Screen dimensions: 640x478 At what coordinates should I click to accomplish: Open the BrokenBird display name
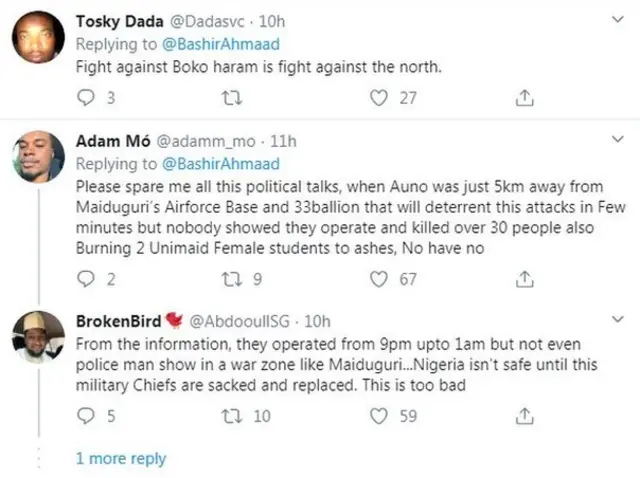coord(120,321)
